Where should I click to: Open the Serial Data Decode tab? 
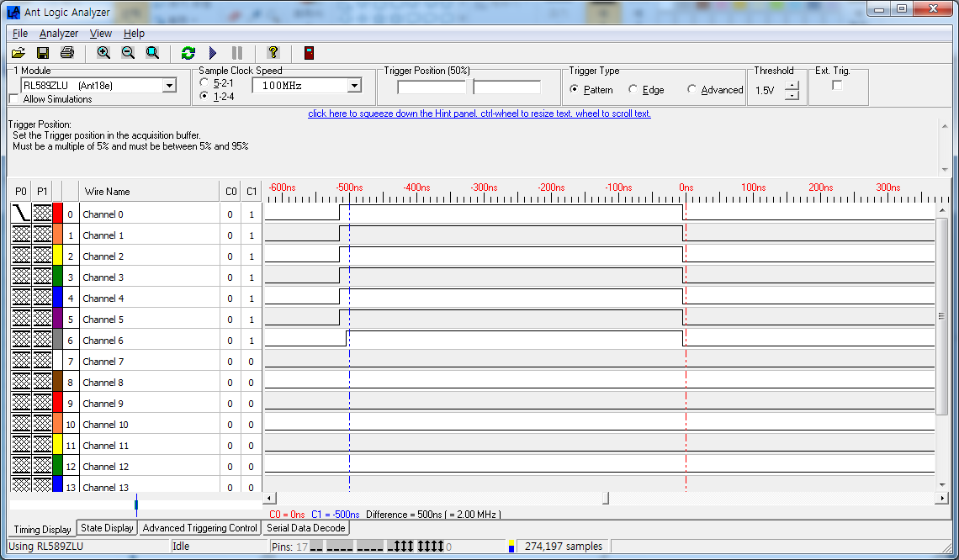(x=305, y=528)
